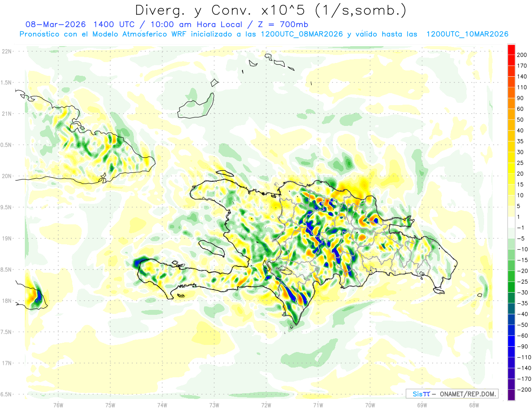Click the '-60' color bar value
The height and width of the screenshot is (411, 532).
click(522, 336)
